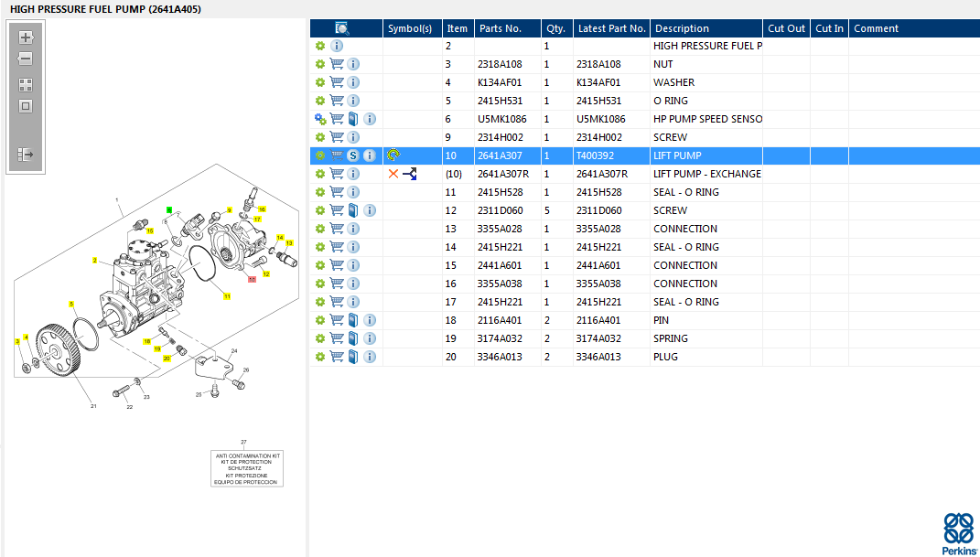Open blue book icon for HP PUMP SPEED SENSOR
This screenshot has width=980, height=557.
click(x=353, y=119)
